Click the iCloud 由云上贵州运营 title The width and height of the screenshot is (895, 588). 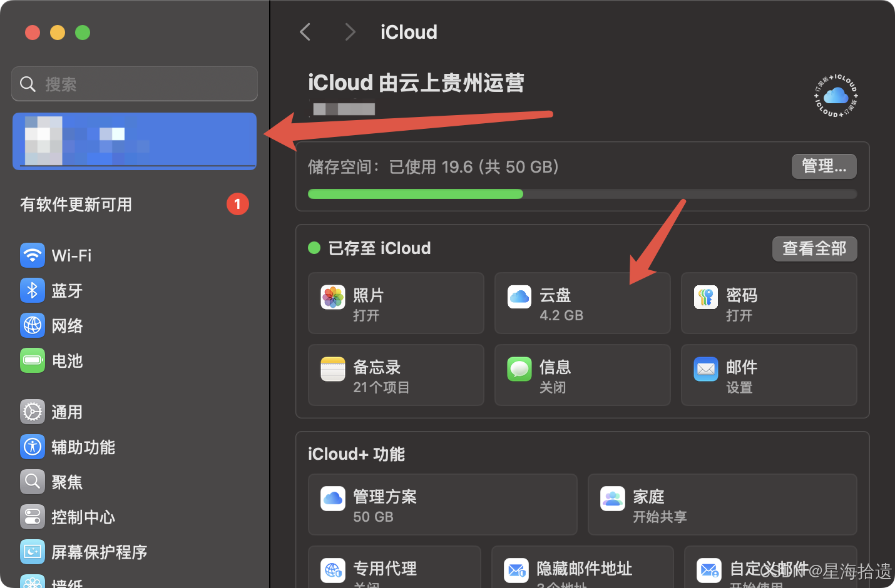point(416,83)
